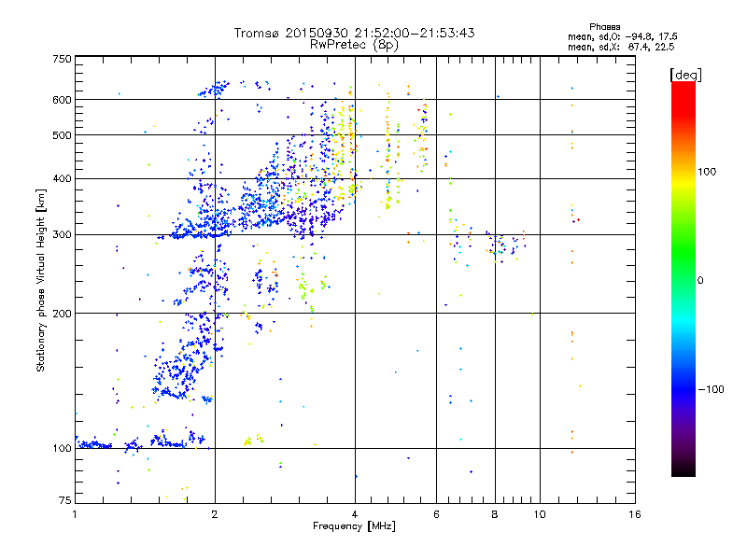Click the x-axis label '4'
The image size is (747, 560).
click(355, 514)
